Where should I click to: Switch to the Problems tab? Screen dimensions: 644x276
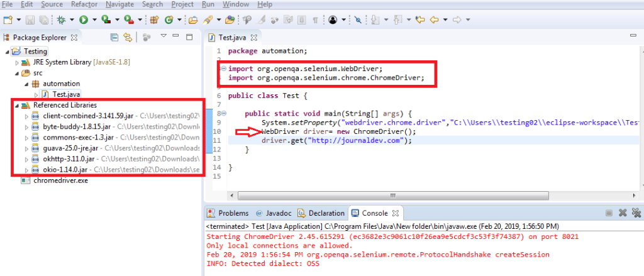(x=233, y=213)
